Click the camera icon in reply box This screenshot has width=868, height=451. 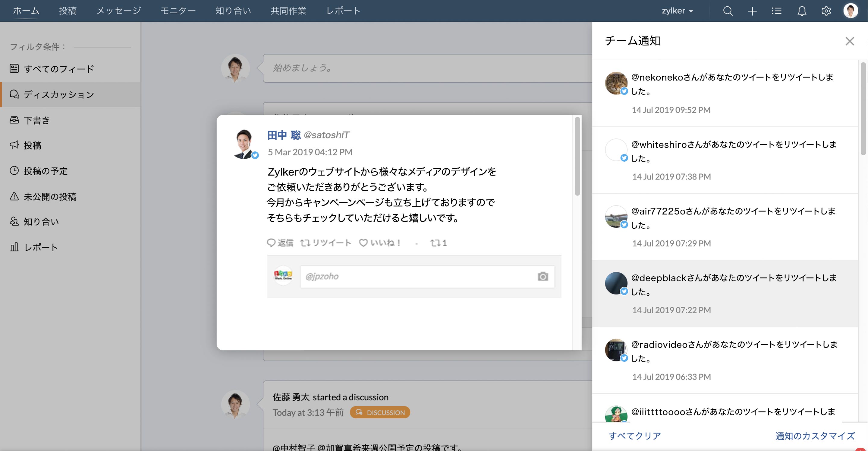click(543, 277)
